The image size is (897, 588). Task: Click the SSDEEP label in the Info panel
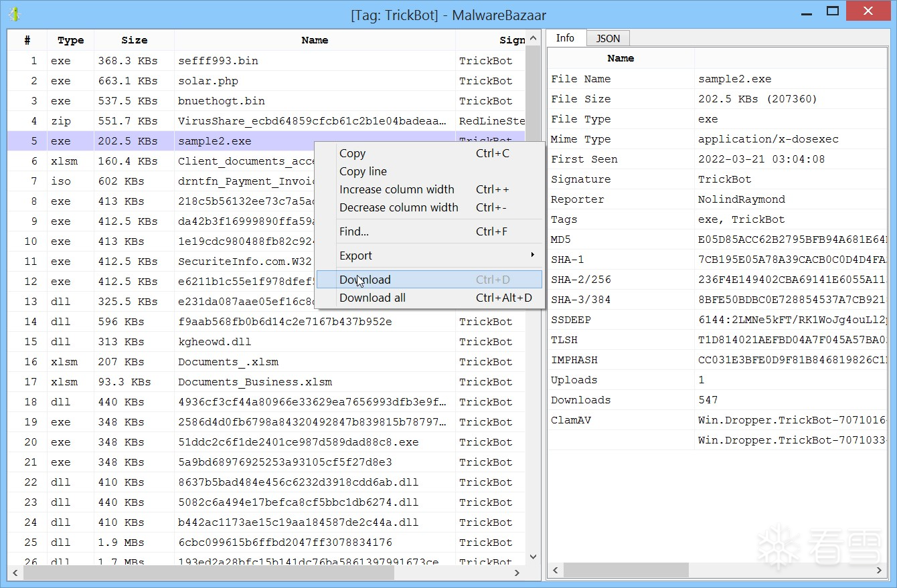pos(571,320)
